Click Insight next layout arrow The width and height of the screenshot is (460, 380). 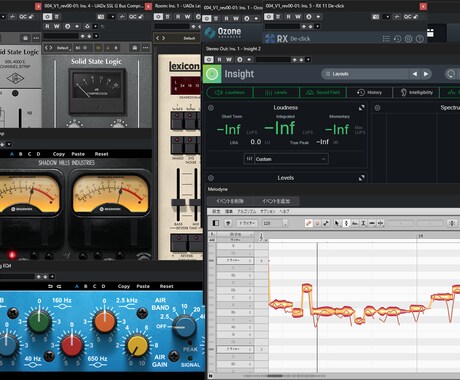426,74
